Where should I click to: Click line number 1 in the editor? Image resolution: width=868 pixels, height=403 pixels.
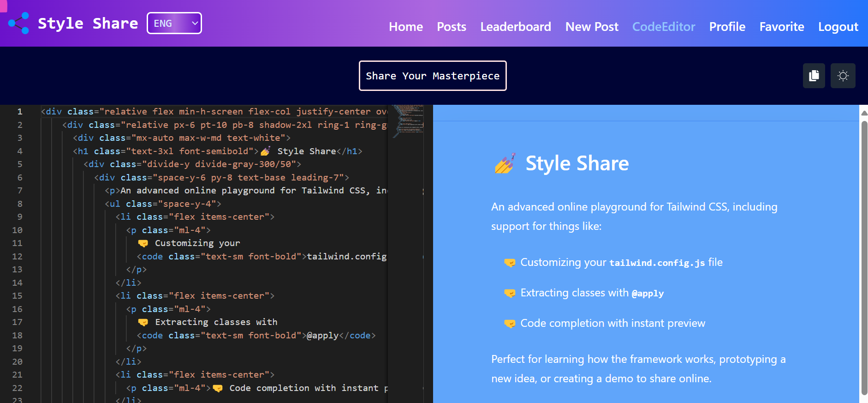20,111
